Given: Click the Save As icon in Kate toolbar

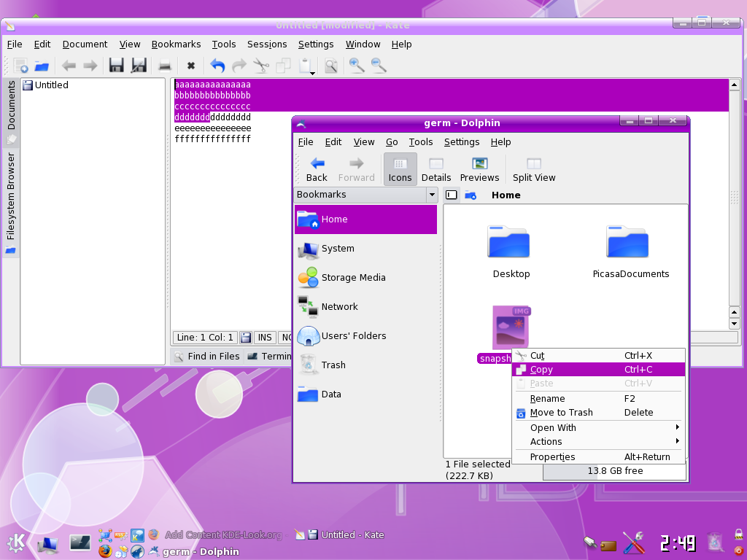Looking at the screenshot, I should point(139,65).
